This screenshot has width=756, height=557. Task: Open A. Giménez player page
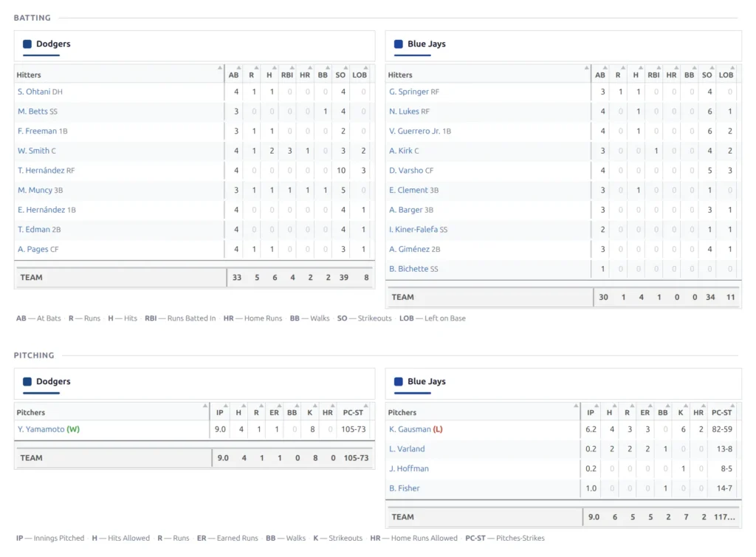pyautogui.click(x=409, y=250)
